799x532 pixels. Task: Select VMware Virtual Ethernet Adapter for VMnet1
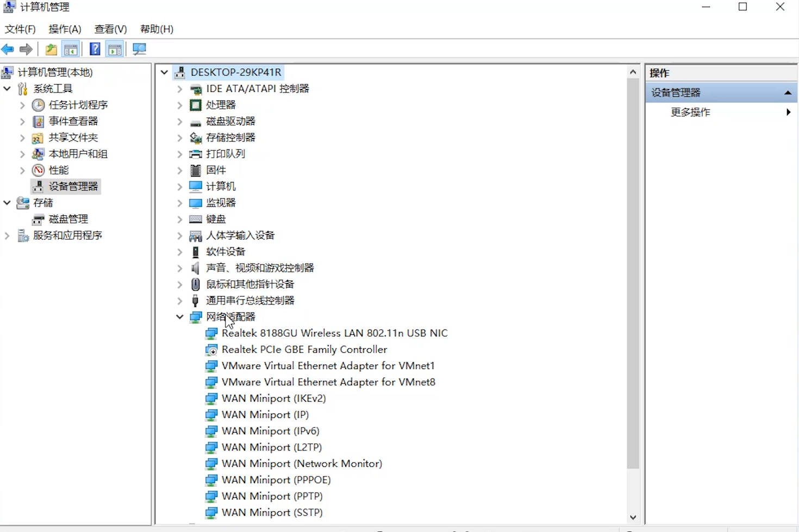pos(328,366)
